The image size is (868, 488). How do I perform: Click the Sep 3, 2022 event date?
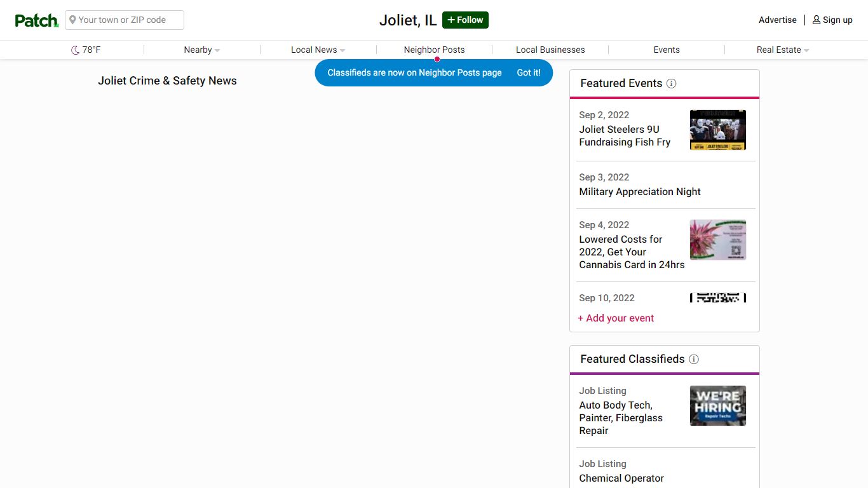click(604, 177)
